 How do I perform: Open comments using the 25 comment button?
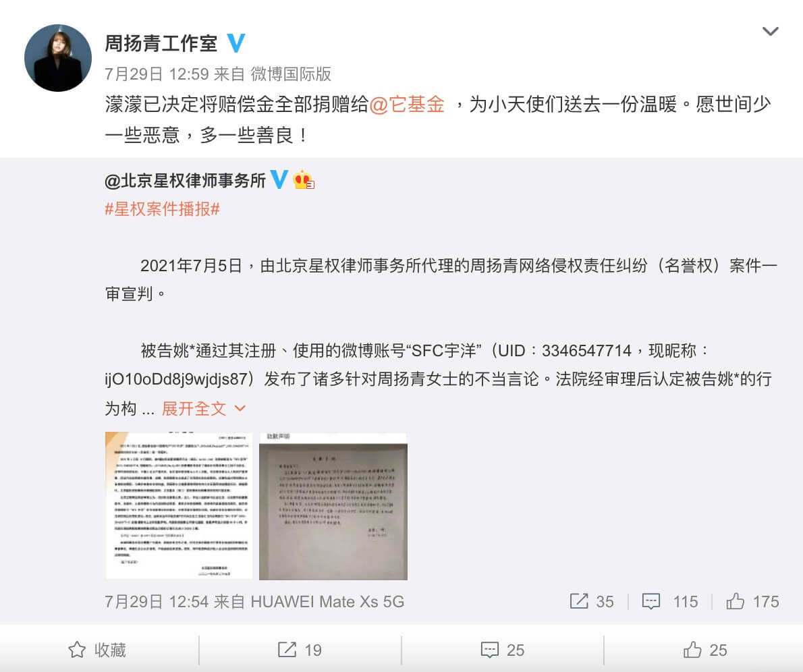[x=503, y=650]
